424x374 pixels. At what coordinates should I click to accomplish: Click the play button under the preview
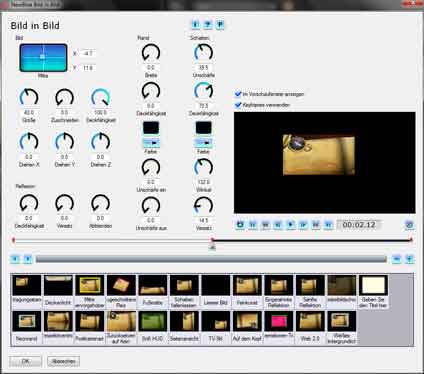pos(290,225)
